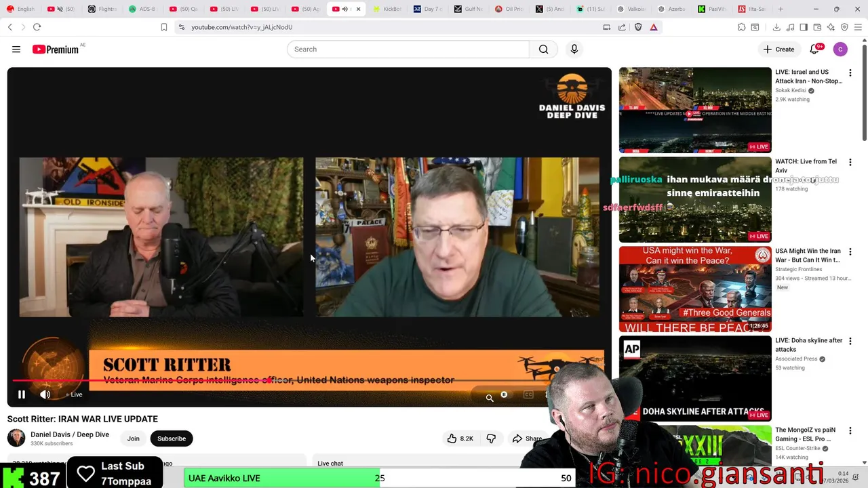Bookmark this page
Screen dimensions: 868x488
pos(164,27)
